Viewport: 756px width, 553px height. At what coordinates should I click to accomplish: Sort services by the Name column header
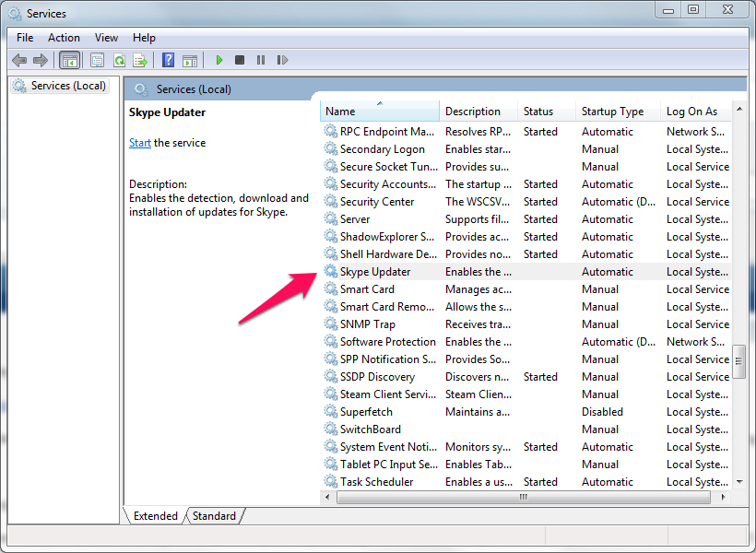pyautogui.click(x=379, y=112)
